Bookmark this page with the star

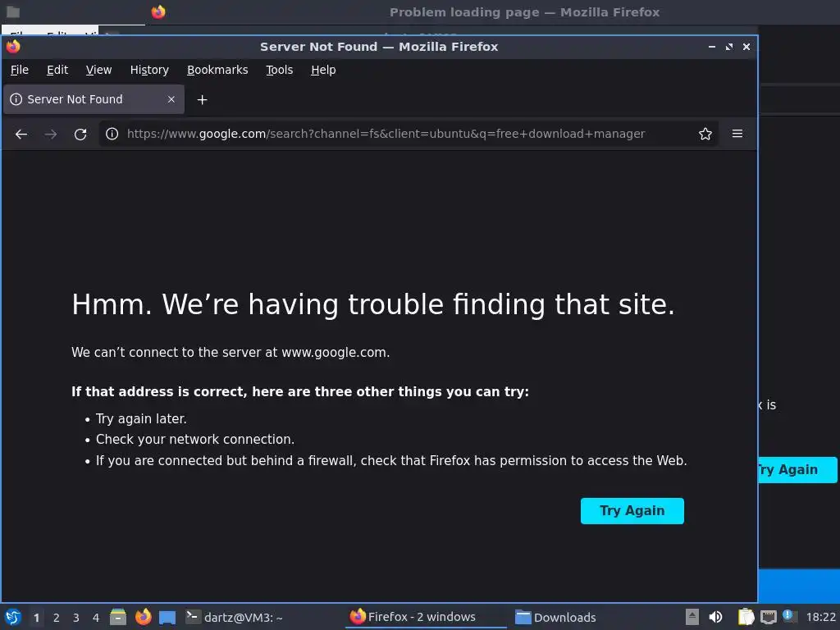point(705,134)
